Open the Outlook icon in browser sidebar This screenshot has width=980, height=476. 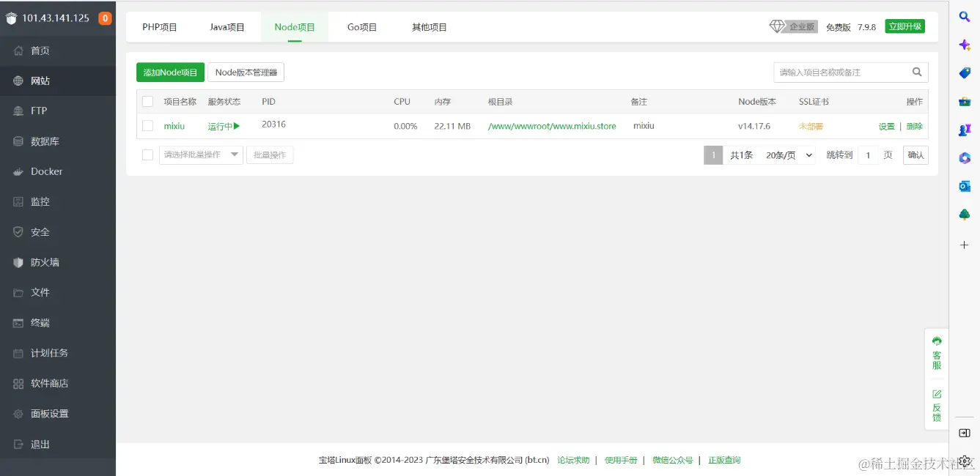pos(965,187)
